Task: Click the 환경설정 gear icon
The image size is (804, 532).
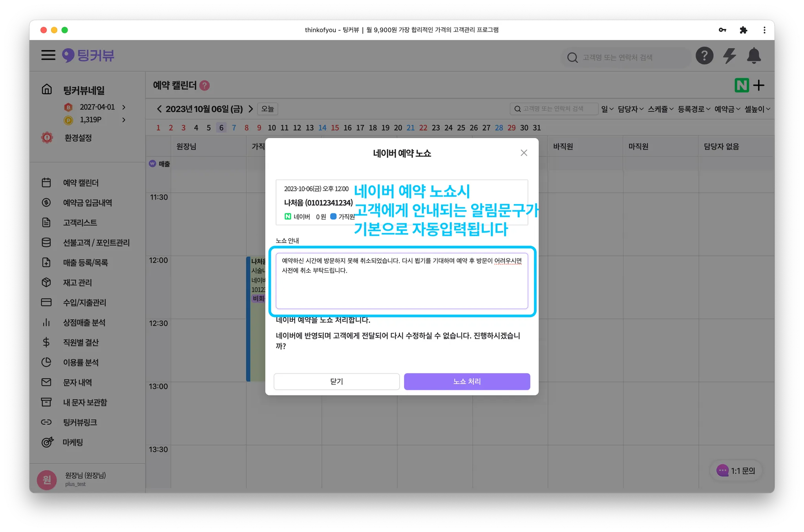Action: (x=47, y=138)
